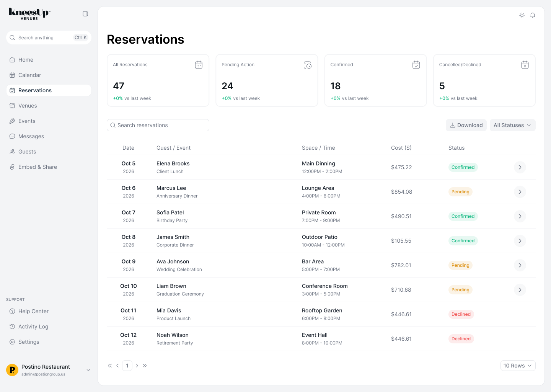View the Activity Log
Image resolution: width=551 pixels, height=392 pixels.
49,327
